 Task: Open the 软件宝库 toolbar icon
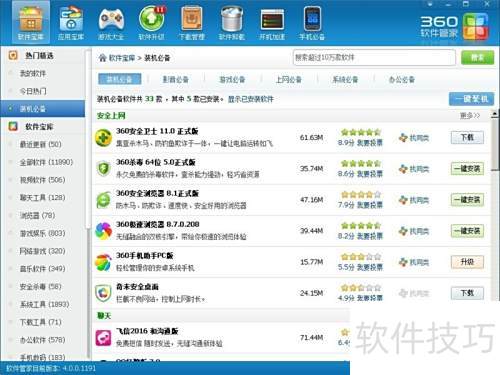31,22
